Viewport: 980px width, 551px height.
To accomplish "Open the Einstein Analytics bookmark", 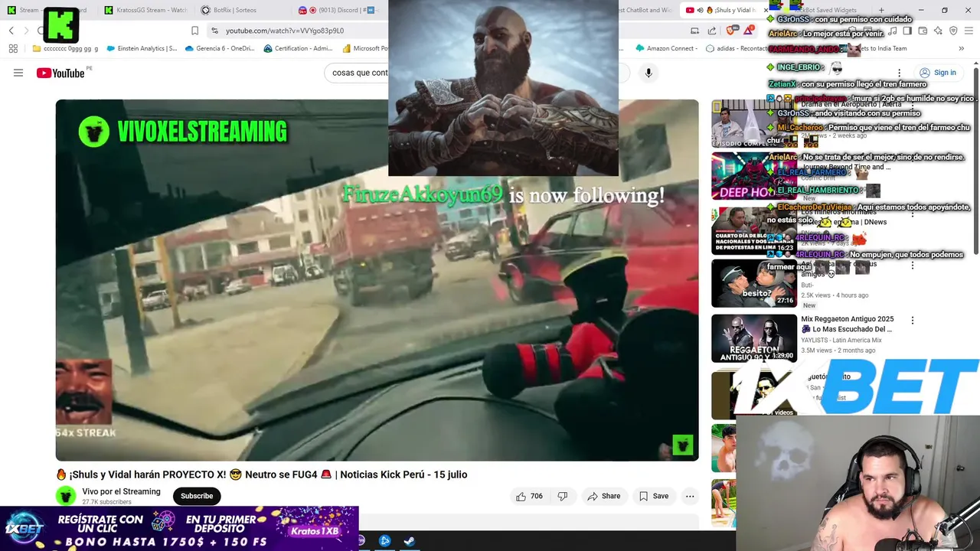I will (x=142, y=48).
